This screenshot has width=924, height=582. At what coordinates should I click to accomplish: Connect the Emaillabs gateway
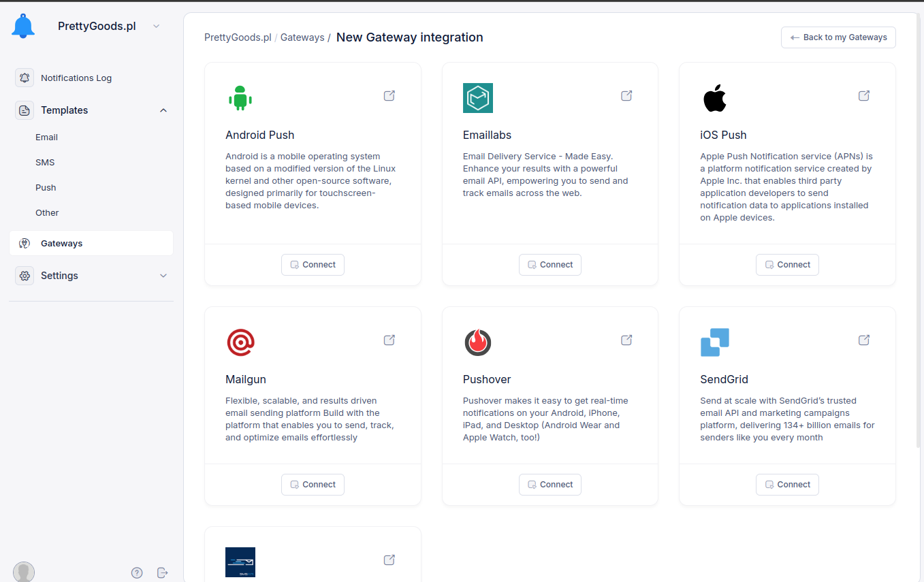coord(550,265)
